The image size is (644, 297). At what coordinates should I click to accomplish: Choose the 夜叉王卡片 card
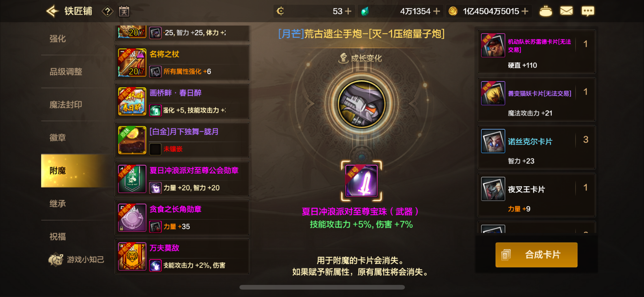pyautogui.click(x=537, y=195)
